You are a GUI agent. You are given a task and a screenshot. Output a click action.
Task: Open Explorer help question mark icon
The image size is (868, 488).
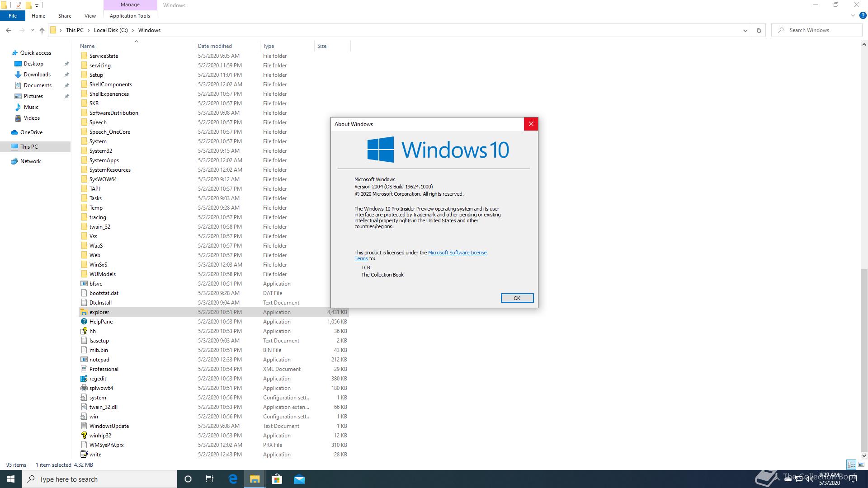pos(863,15)
